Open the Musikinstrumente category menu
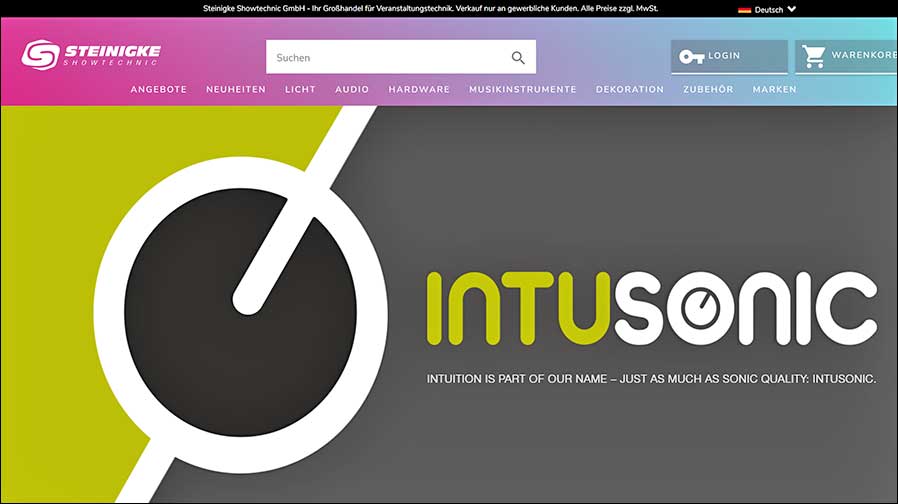The height and width of the screenshot is (504, 898). pos(523,89)
